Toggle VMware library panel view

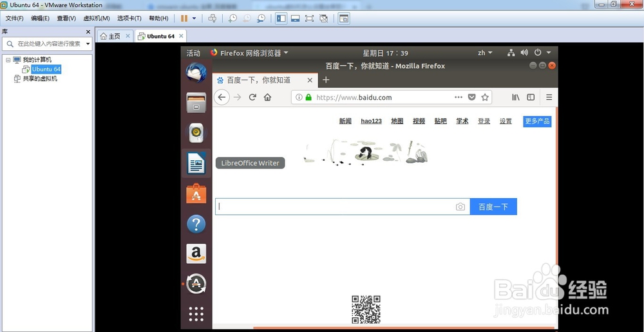(x=281, y=19)
